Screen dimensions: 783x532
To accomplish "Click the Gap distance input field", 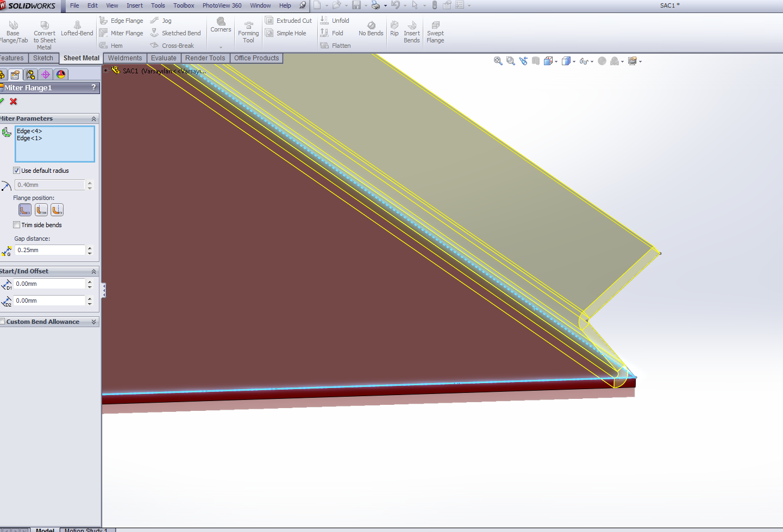I will coord(50,250).
